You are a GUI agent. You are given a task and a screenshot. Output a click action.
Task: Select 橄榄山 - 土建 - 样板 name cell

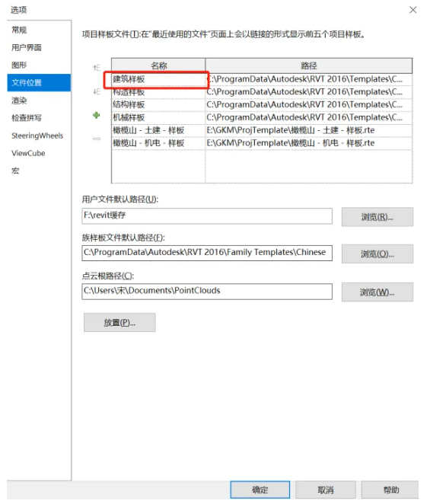click(158, 130)
